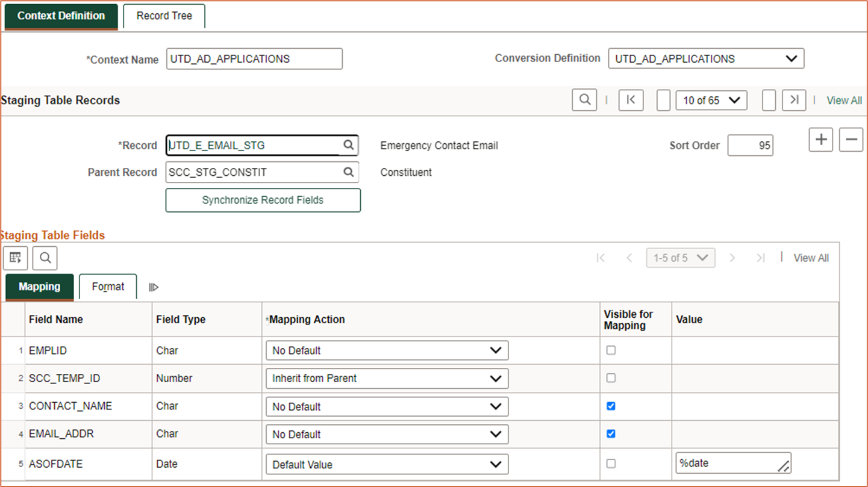Open lookup for the Parent Record field
The height and width of the screenshot is (487, 868).
coord(348,172)
